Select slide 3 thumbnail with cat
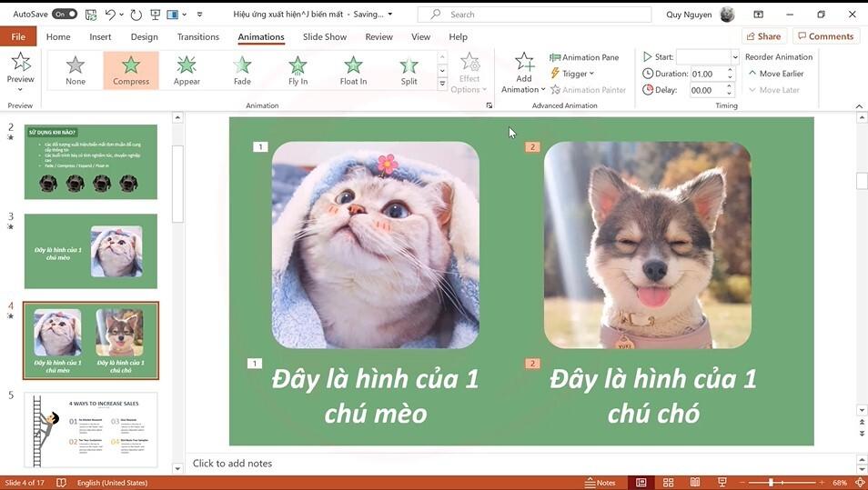This screenshot has height=490, width=868. click(91, 251)
